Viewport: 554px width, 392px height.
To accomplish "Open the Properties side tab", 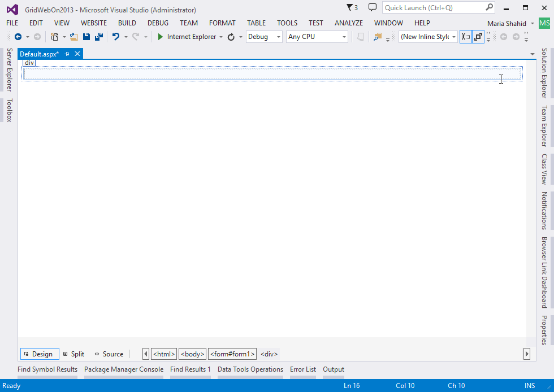I will coord(544,330).
